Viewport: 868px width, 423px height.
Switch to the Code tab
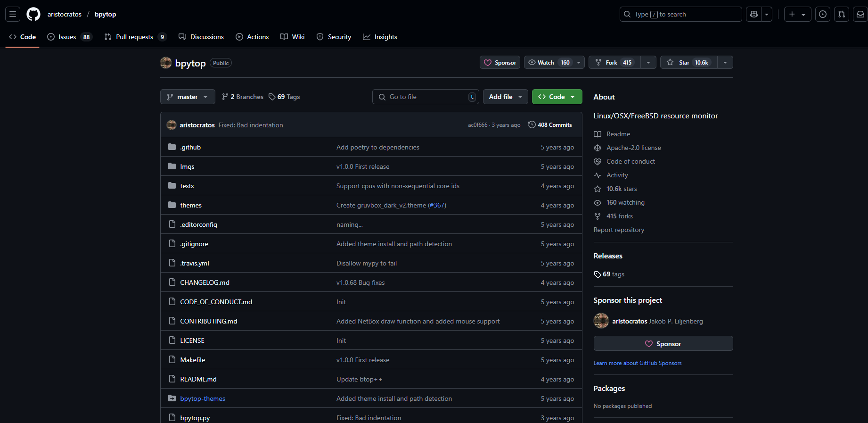[x=22, y=37]
